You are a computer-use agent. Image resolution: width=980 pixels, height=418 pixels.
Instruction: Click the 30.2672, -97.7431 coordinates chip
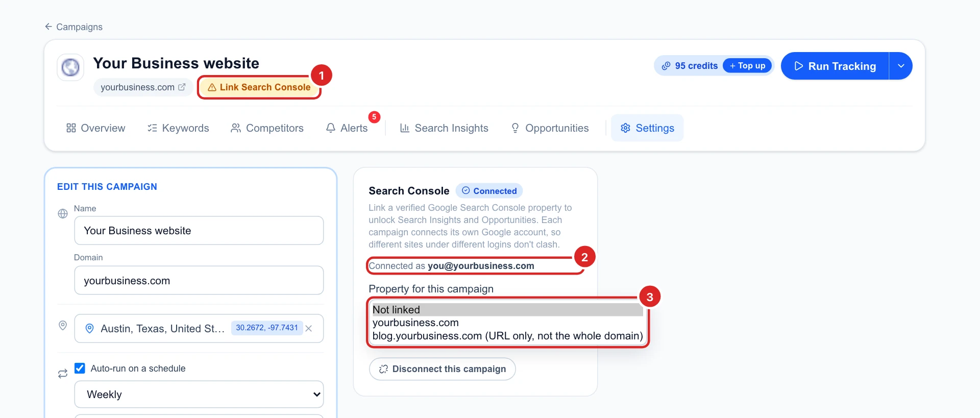coord(266,328)
